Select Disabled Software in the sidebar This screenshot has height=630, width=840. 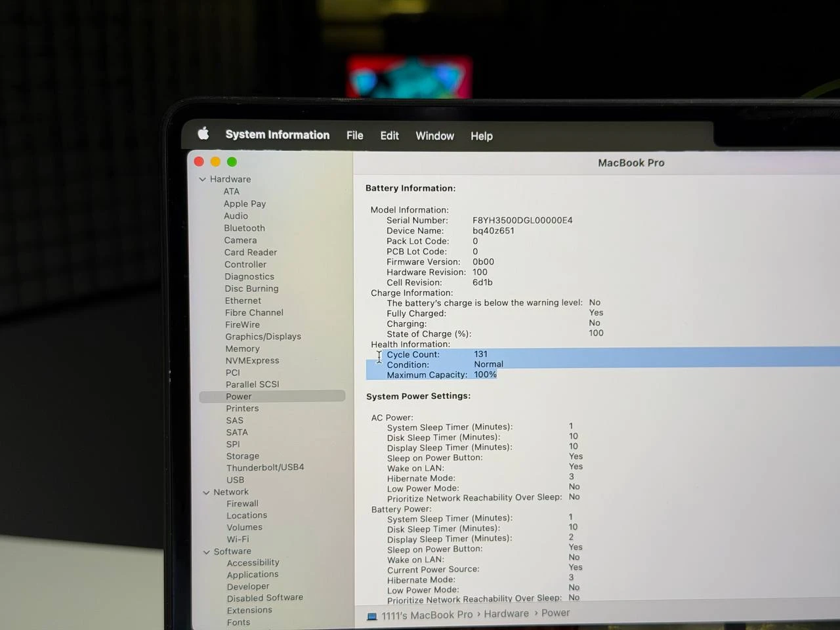[x=265, y=598]
